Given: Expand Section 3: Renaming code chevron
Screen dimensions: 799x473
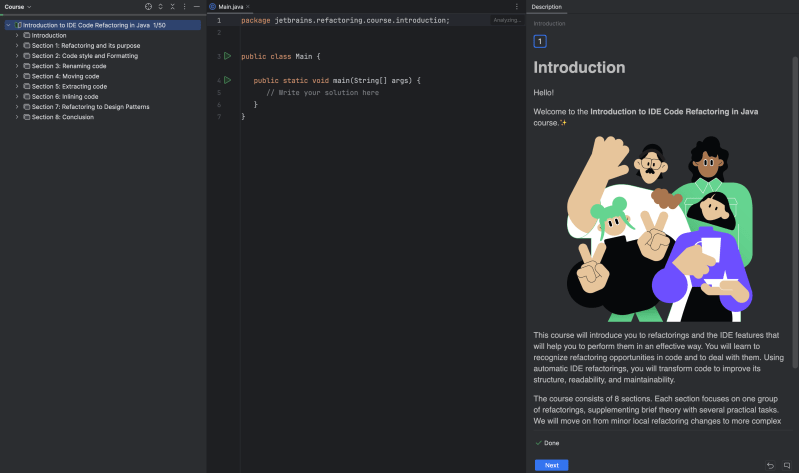Looking at the screenshot, I should point(17,66).
